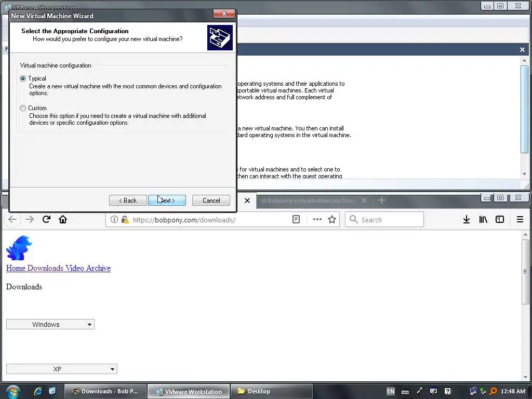
Task: Open the Firefox Library icon
Action: click(x=483, y=220)
